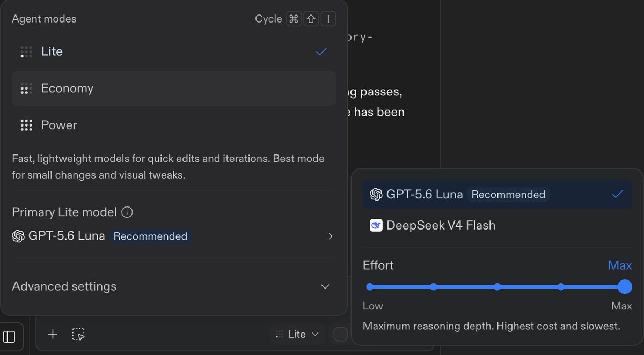
Task: Select the Economy agent mode
Action: point(174,88)
